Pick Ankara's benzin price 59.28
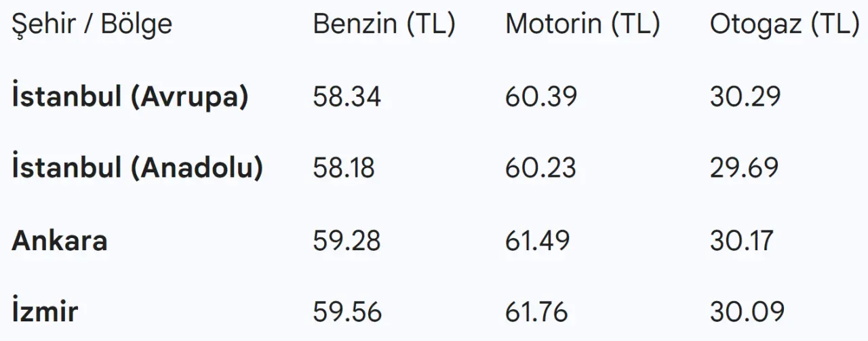This screenshot has width=868, height=341. coord(347,241)
